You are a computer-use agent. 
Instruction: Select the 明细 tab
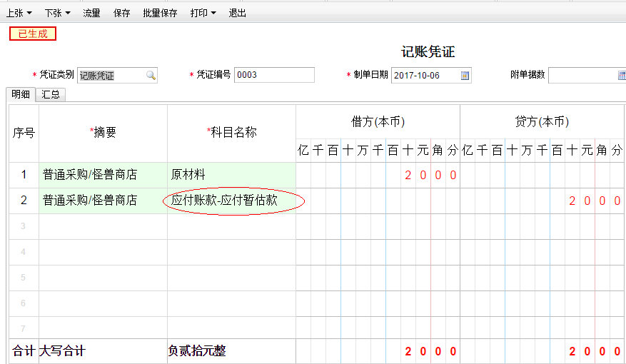pyautogui.click(x=20, y=95)
